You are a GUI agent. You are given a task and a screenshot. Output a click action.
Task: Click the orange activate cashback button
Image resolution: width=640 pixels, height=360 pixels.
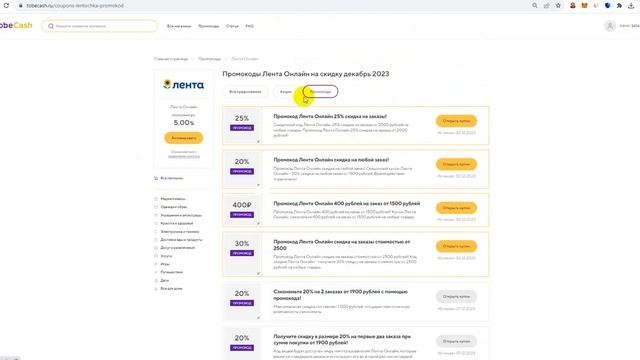tap(184, 138)
